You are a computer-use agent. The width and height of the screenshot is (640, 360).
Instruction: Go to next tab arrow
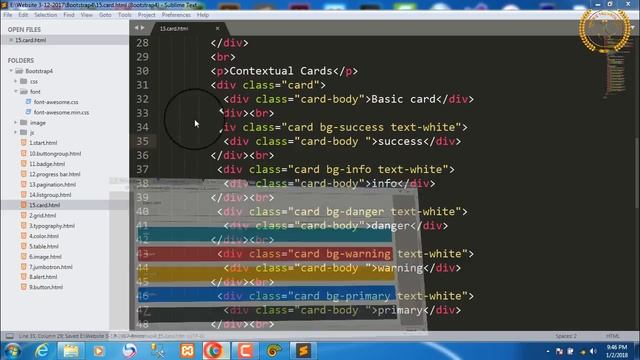click(x=142, y=28)
